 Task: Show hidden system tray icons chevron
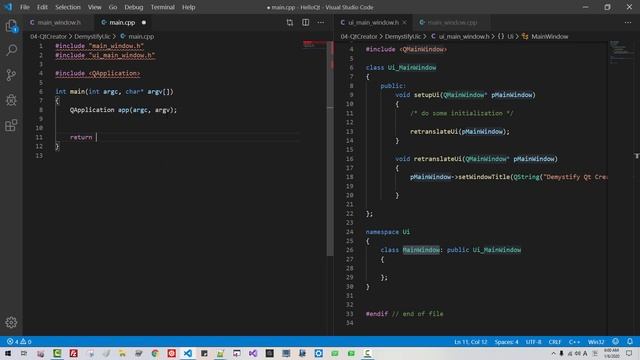(553, 353)
